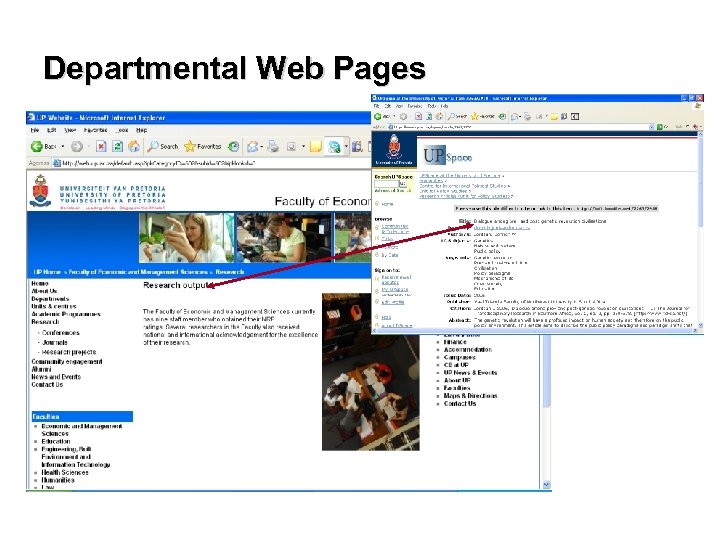Go Back in the UP Website window
Screen dimensions: 720x540
(43, 146)
